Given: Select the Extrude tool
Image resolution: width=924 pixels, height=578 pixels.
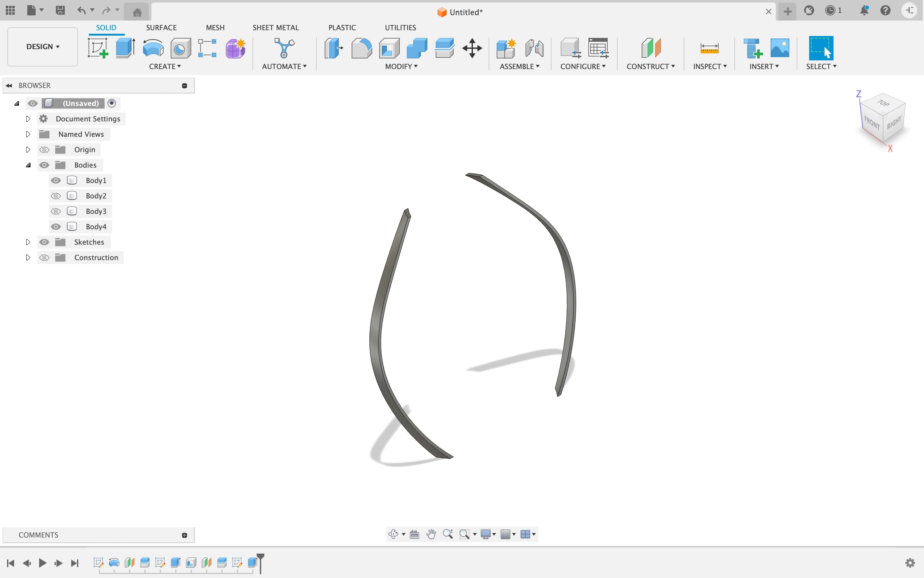Looking at the screenshot, I should tap(126, 48).
